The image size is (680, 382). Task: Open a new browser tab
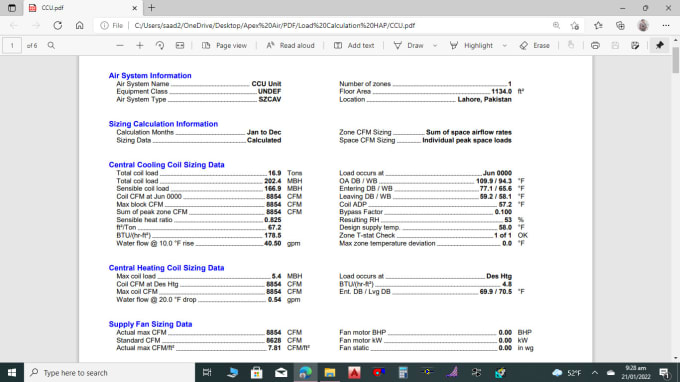click(x=151, y=8)
